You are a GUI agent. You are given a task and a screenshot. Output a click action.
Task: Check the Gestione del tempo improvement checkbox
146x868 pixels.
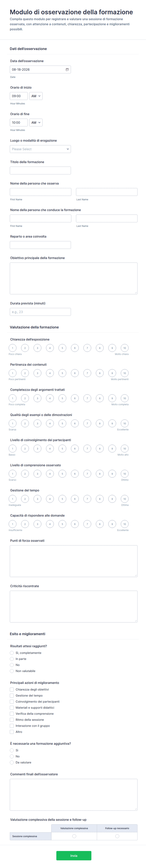click(x=12, y=696)
